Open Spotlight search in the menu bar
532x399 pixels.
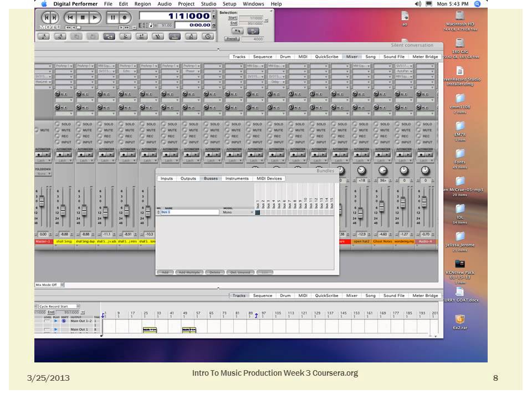coord(477,4)
